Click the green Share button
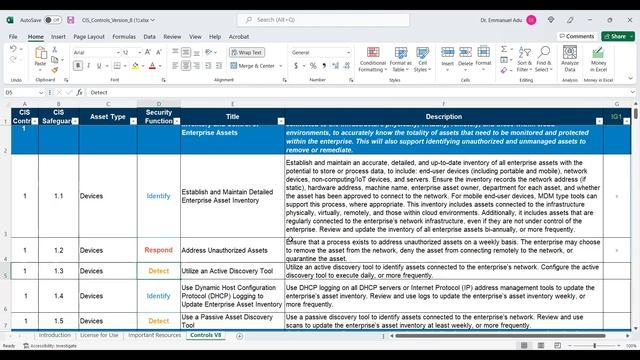 (x=618, y=36)
